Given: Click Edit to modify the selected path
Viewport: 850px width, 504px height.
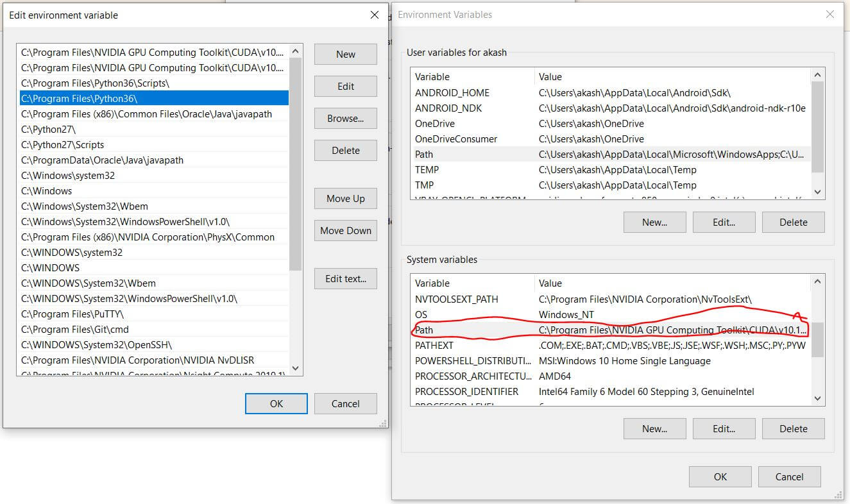Looking at the screenshot, I should [x=345, y=86].
